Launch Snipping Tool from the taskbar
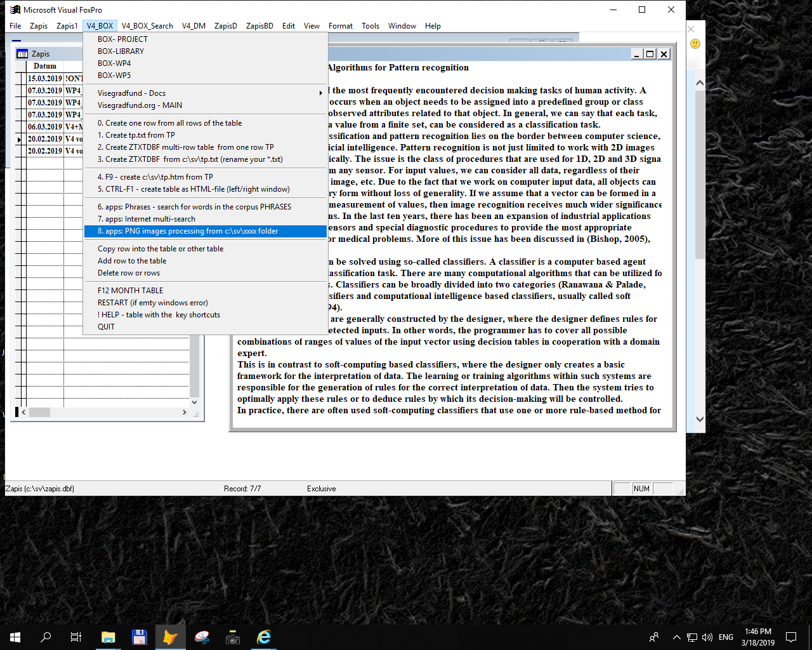Image resolution: width=812 pixels, height=650 pixels. (x=202, y=637)
